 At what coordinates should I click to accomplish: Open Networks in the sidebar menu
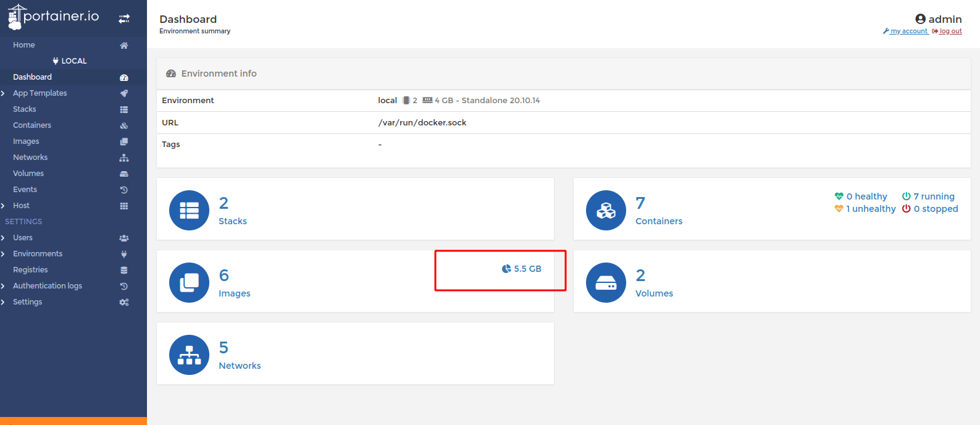[x=30, y=158]
